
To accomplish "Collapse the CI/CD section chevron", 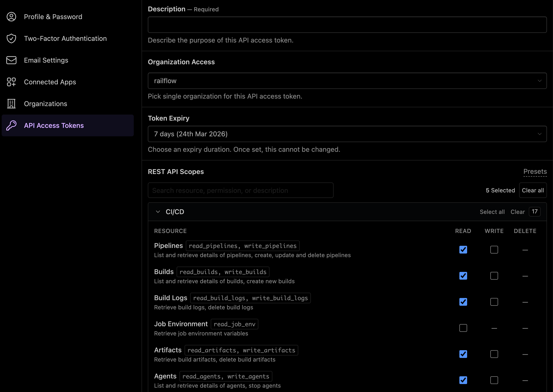I will coord(158,212).
